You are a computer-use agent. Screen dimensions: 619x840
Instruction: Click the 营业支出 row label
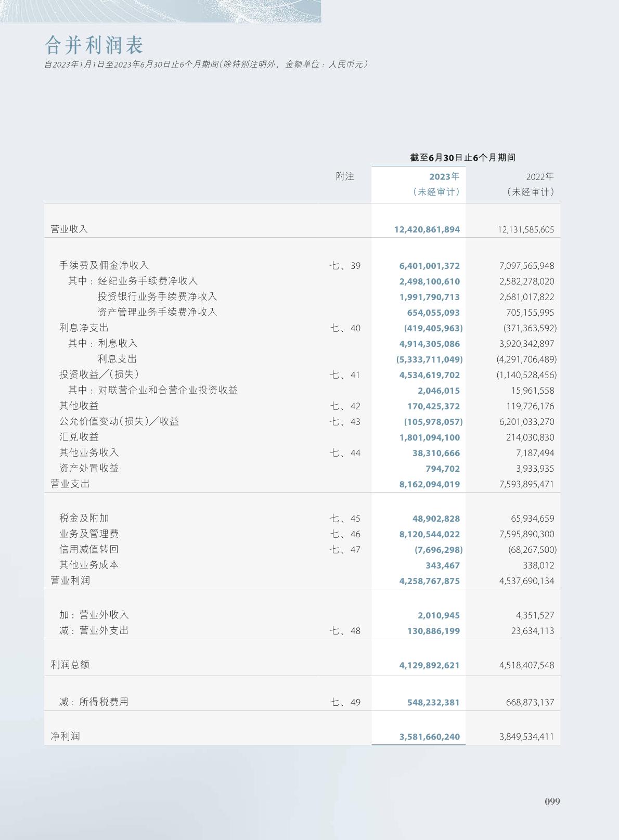[70, 484]
